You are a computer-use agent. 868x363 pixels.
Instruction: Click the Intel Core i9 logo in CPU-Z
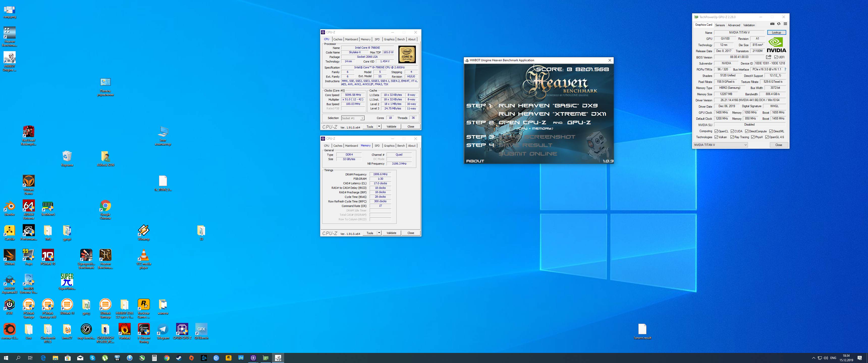[x=407, y=54]
